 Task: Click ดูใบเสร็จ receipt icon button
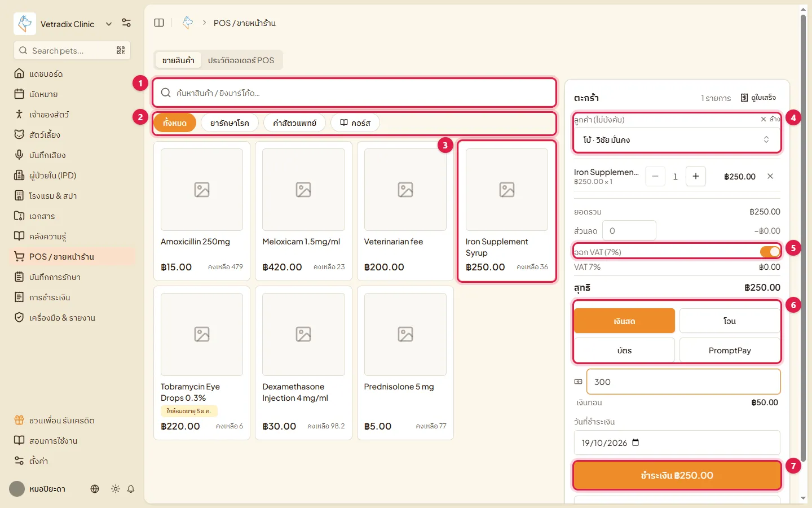758,98
